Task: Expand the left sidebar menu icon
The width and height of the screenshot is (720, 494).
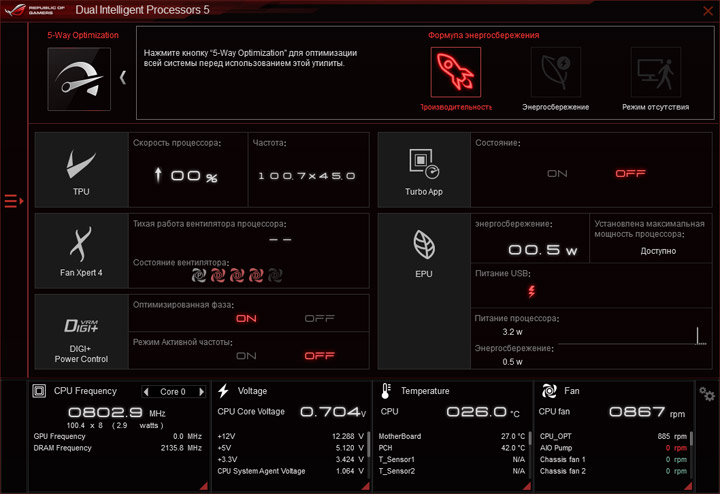Action: pos(14,201)
